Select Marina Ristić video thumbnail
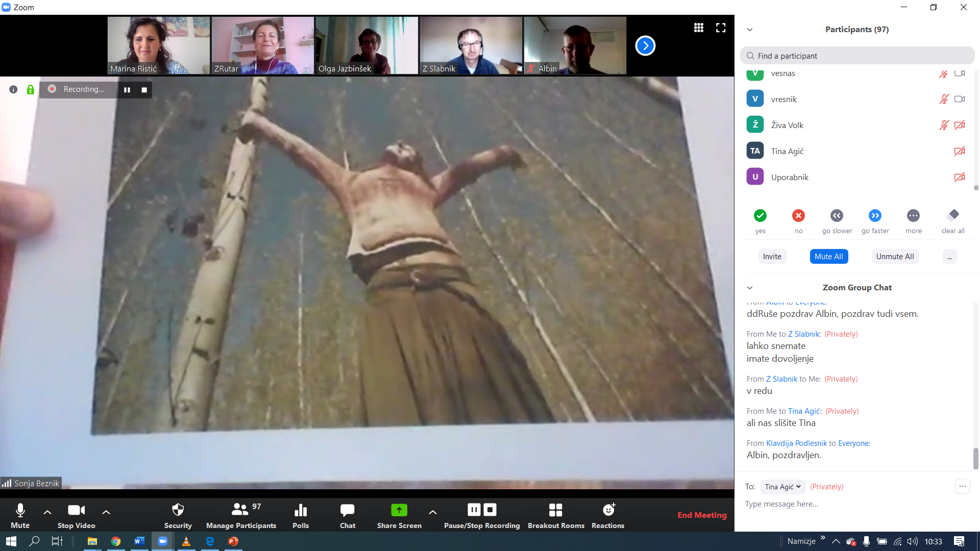 pos(159,45)
